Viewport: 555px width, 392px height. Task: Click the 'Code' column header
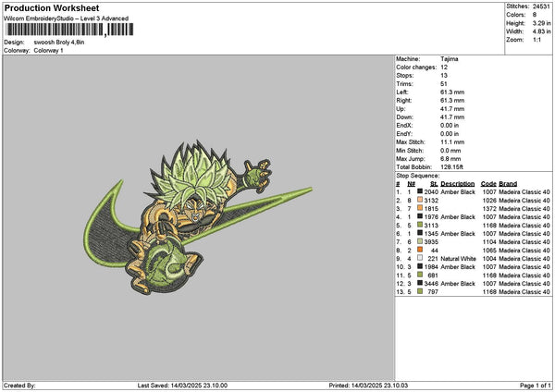[488, 184]
